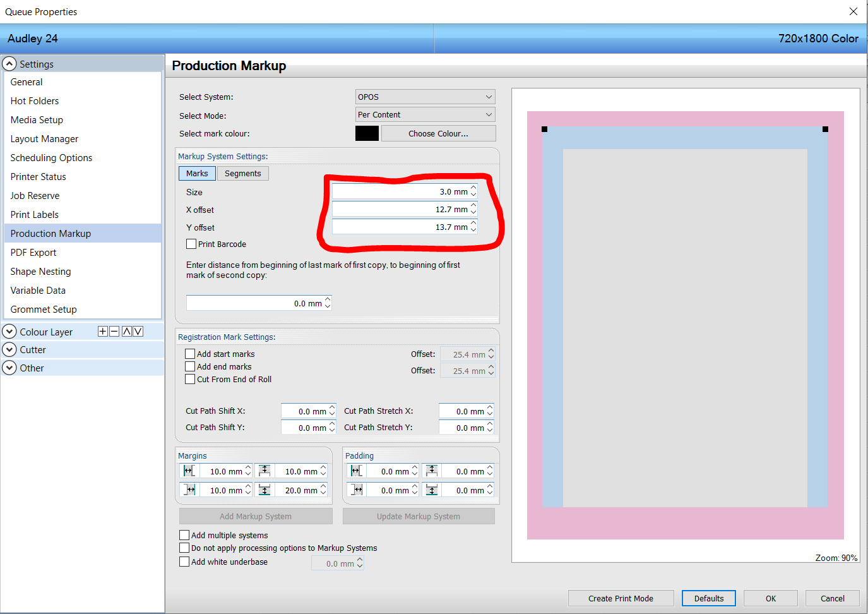This screenshot has height=614, width=868.
Task: Click the Choose Colour button
Action: coord(438,133)
